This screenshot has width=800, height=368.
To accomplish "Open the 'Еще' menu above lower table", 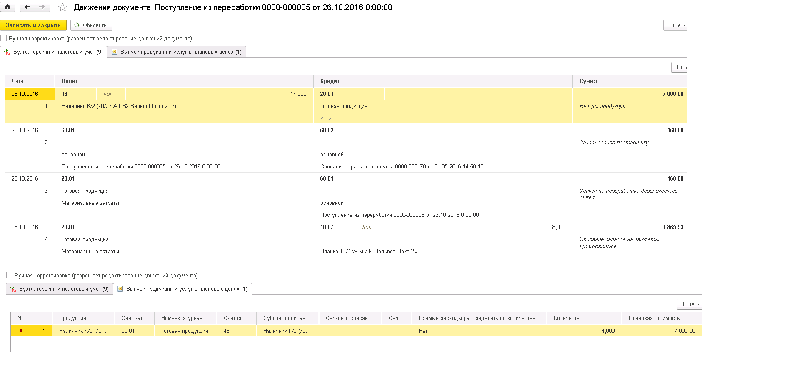I will pos(689,305).
